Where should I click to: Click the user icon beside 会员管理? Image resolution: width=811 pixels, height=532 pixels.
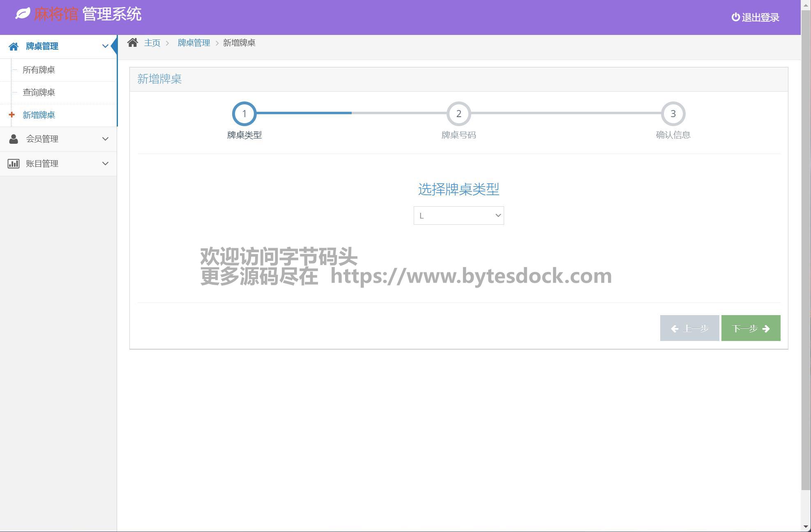14,139
